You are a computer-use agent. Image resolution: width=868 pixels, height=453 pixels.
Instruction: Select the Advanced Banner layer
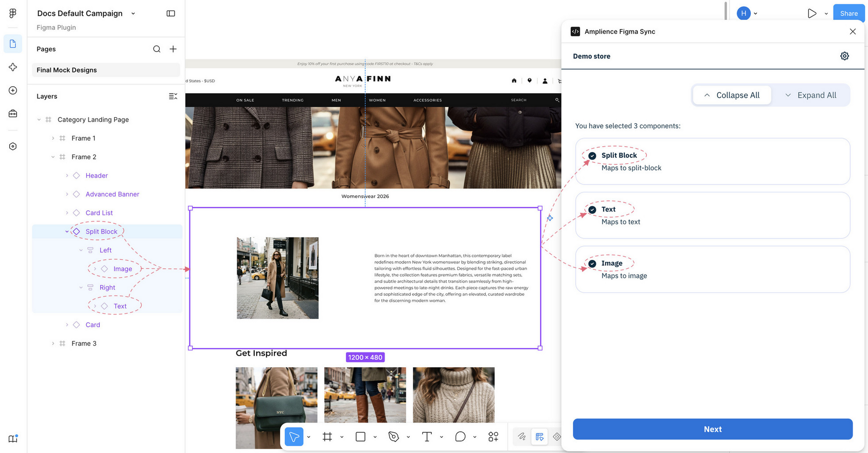[x=112, y=194]
